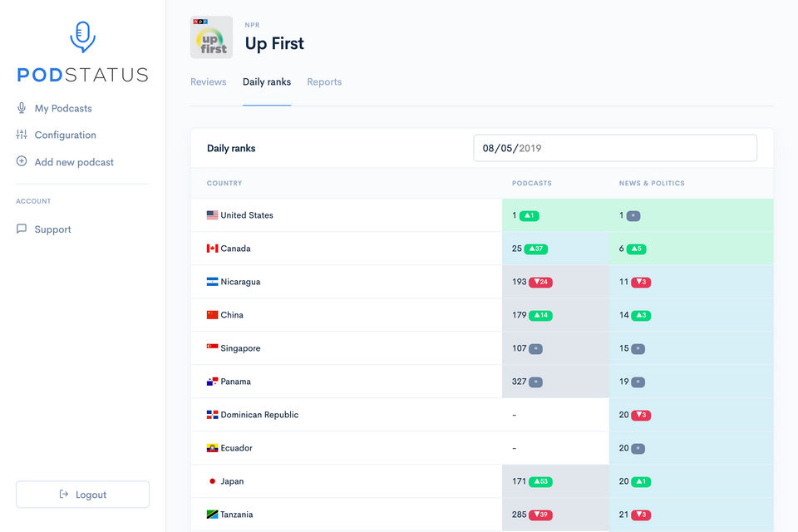Click the Nicaragua flag icon
Screen dimensions: 798x532
coord(212,282)
